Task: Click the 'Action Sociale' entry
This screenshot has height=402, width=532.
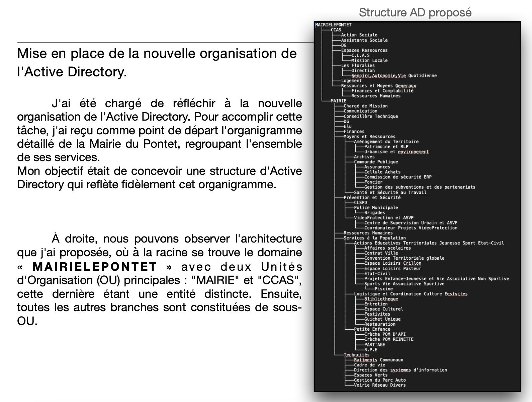Action: coord(359,35)
